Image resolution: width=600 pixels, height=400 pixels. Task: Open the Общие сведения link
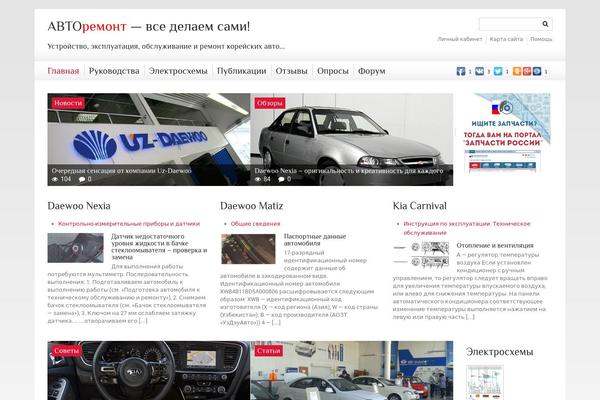coord(255,224)
